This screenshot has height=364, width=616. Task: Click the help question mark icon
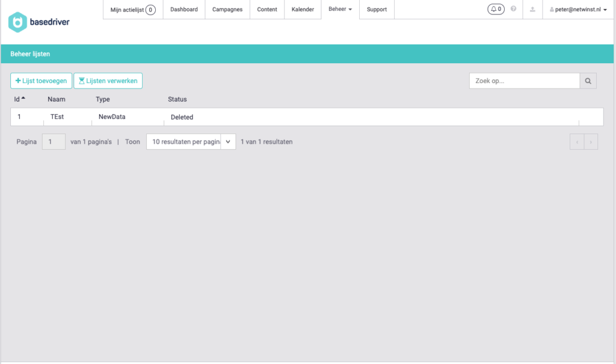pyautogui.click(x=513, y=9)
